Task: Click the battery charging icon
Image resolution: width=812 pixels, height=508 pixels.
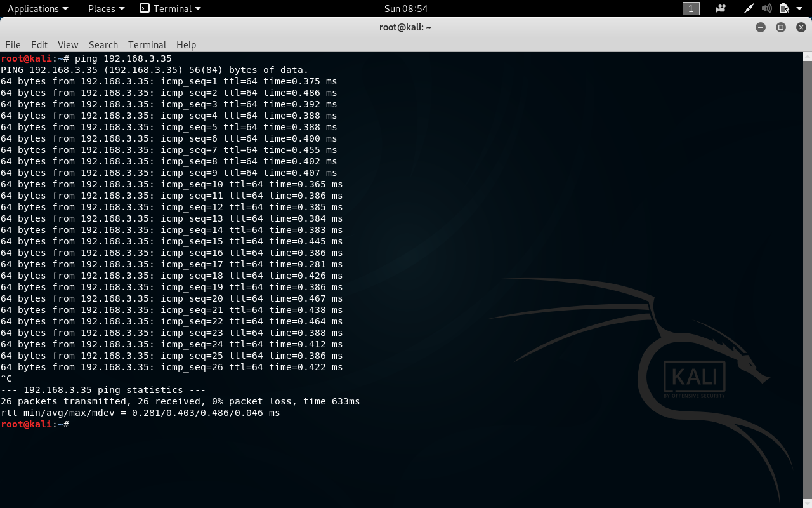Action: click(x=784, y=8)
